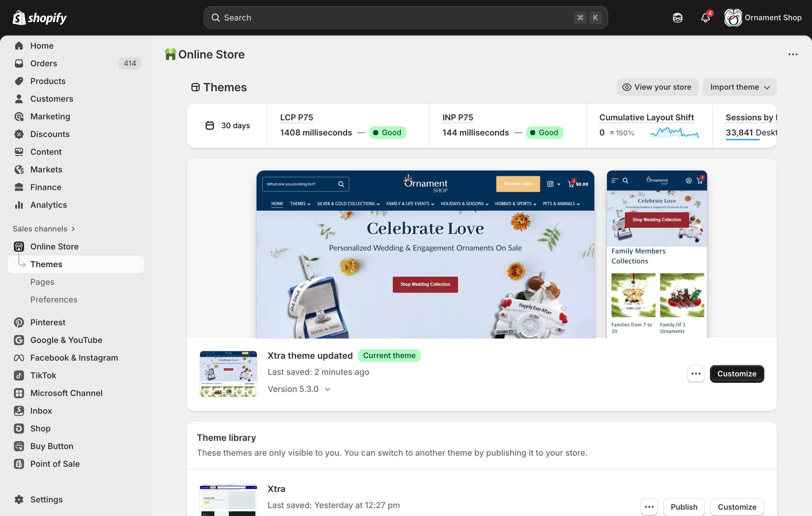The image size is (812, 516).
Task: Click the Point of Sale icon
Action: click(19, 464)
